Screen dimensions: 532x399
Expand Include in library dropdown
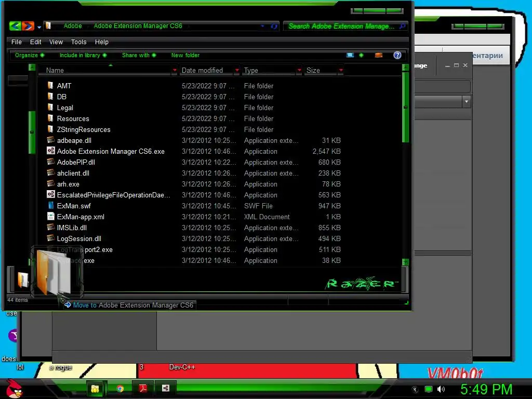(83, 55)
